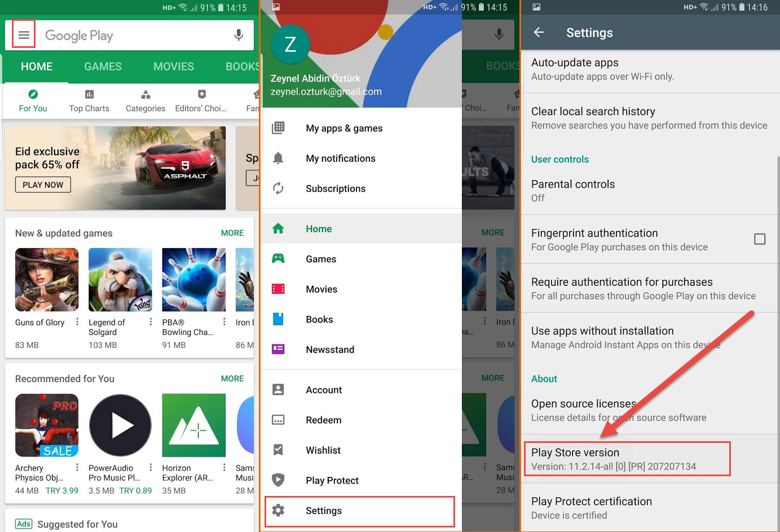Click the Redeem code icon
Image resolution: width=780 pixels, height=532 pixels.
278,420
